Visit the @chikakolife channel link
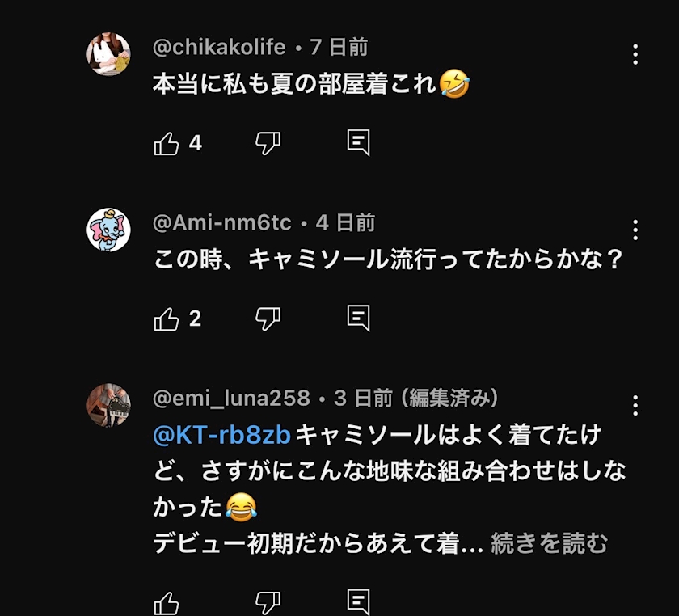Image resolution: width=679 pixels, height=616 pixels. pos(219,48)
